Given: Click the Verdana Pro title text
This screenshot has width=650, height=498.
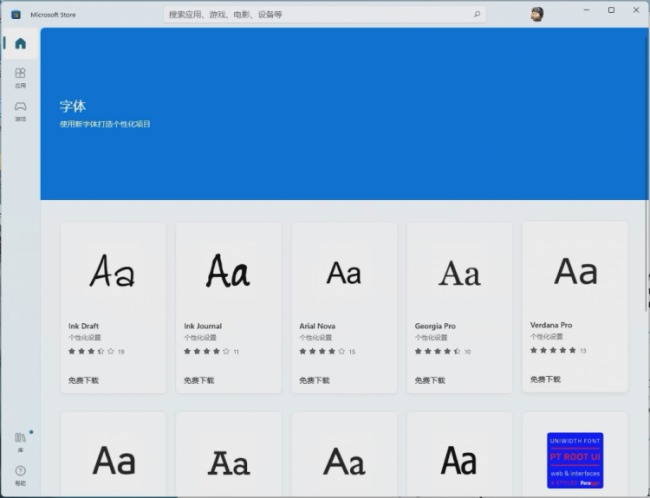Looking at the screenshot, I should tap(551, 325).
